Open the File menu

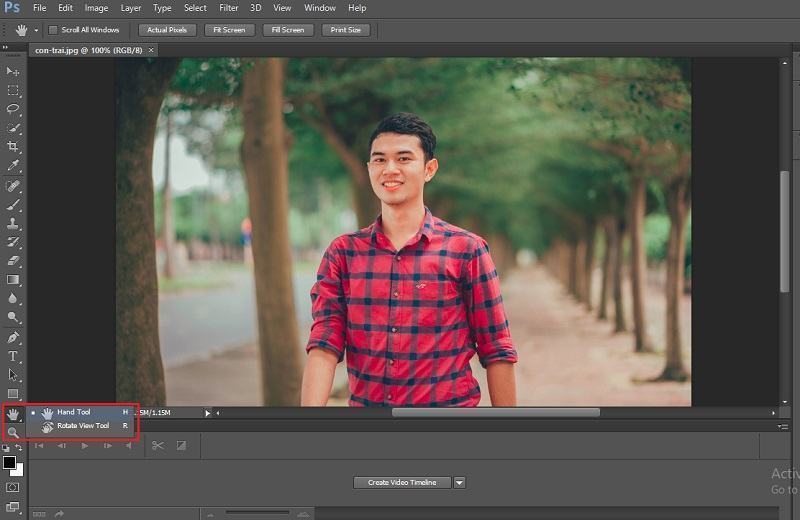[x=39, y=8]
